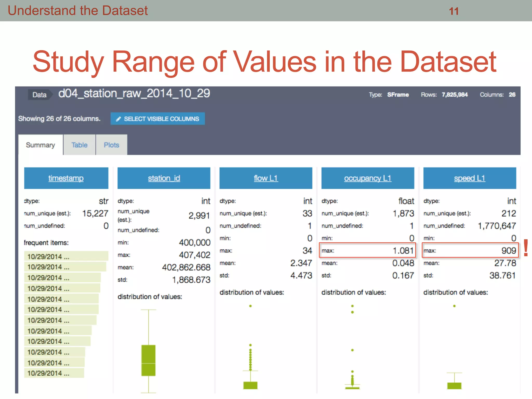Switch to the Table tab
Image resolution: width=532 pixels, height=399 pixels.
coord(79,145)
